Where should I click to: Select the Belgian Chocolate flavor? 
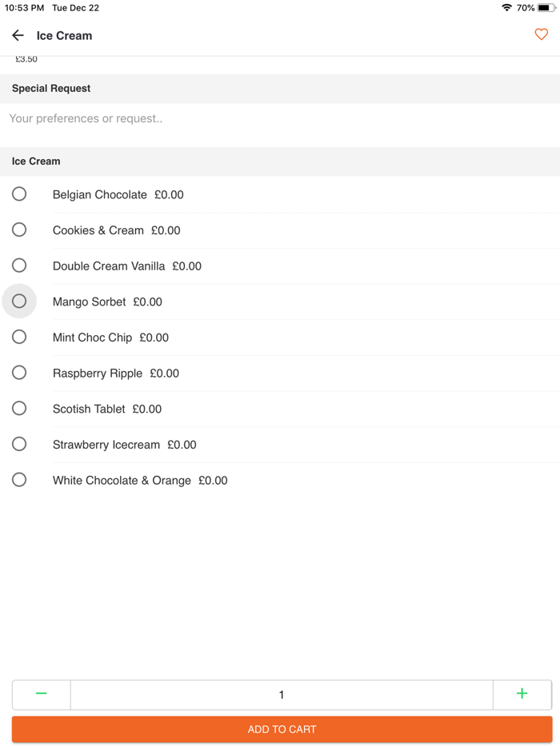[x=19, y=194]
